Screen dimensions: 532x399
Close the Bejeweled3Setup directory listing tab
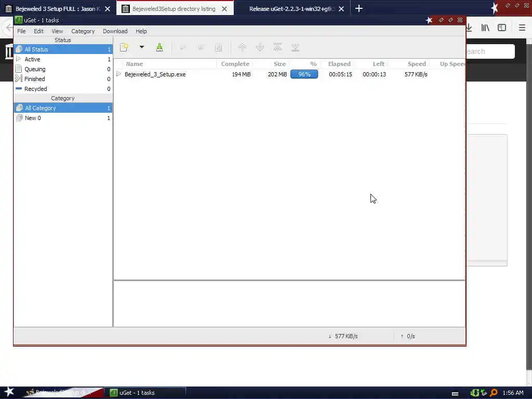[224, 9]
